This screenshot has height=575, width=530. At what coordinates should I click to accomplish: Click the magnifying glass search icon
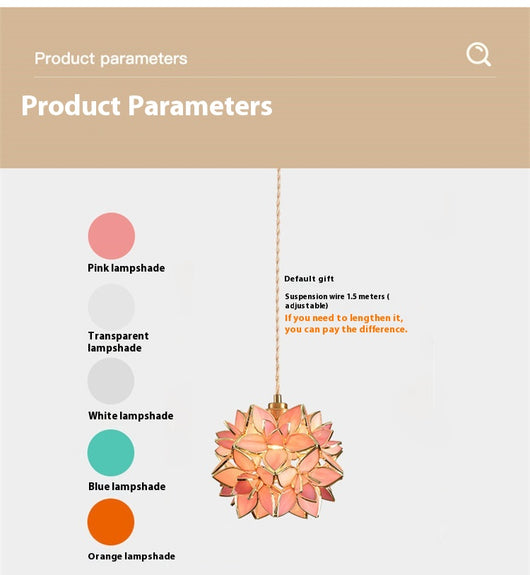click(x=479, y=54)
